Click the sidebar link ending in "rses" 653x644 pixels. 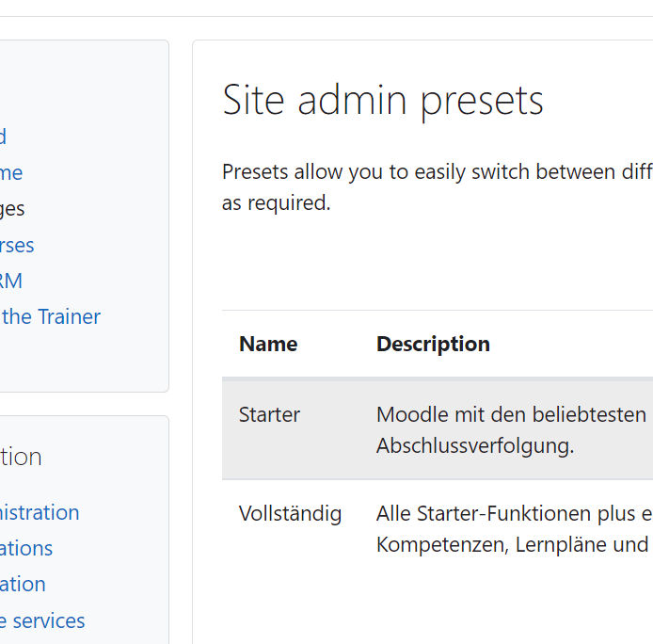(17, 246)
